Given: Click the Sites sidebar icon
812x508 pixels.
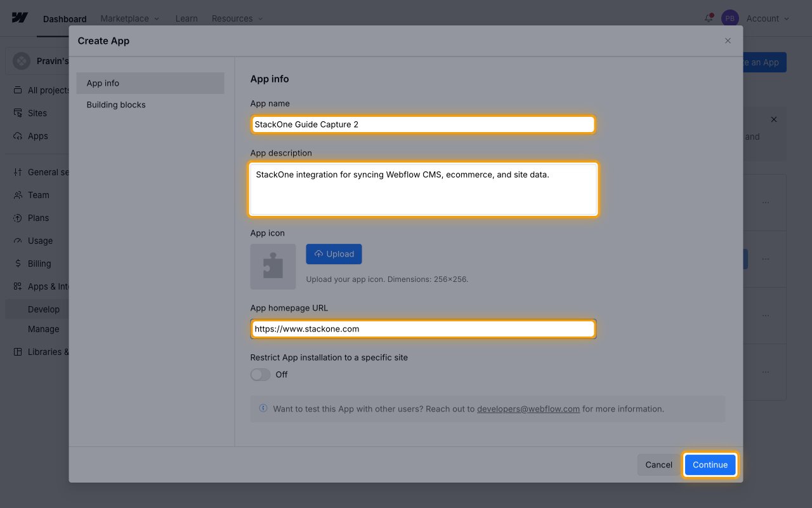Looking at the screenshot, I should coord(18,113).
